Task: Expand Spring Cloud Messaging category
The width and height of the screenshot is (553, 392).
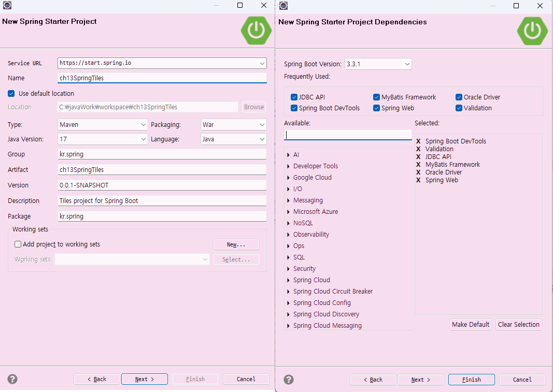Action: [x=289, y=326]
